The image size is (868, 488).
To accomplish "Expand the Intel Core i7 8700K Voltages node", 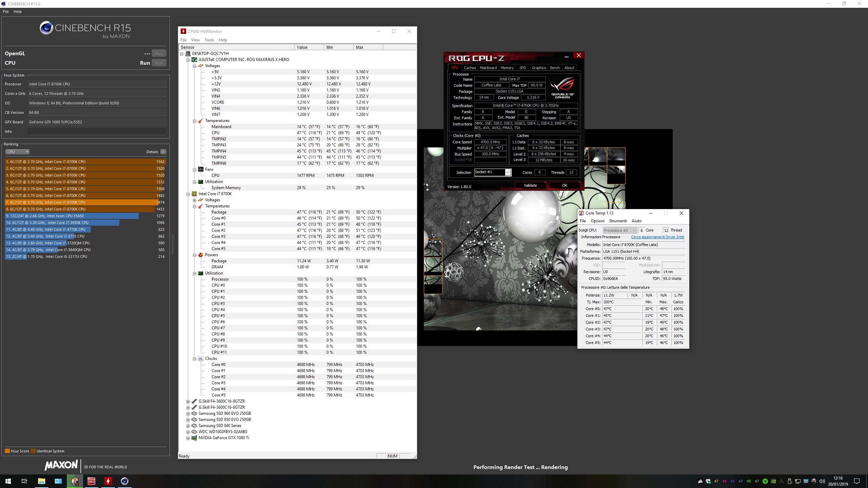I will 195,200.
